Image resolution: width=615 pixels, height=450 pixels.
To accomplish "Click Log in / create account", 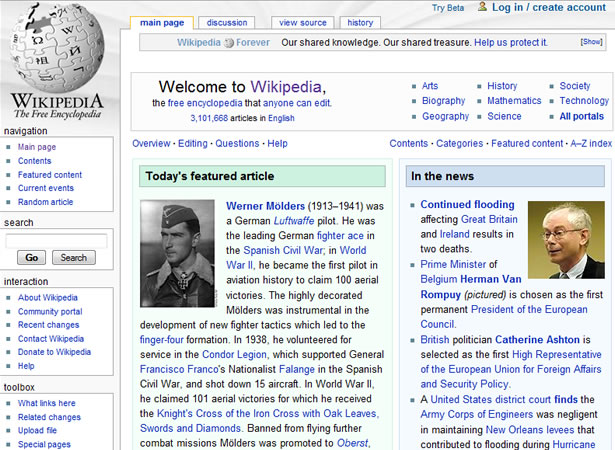I will 549,7.
